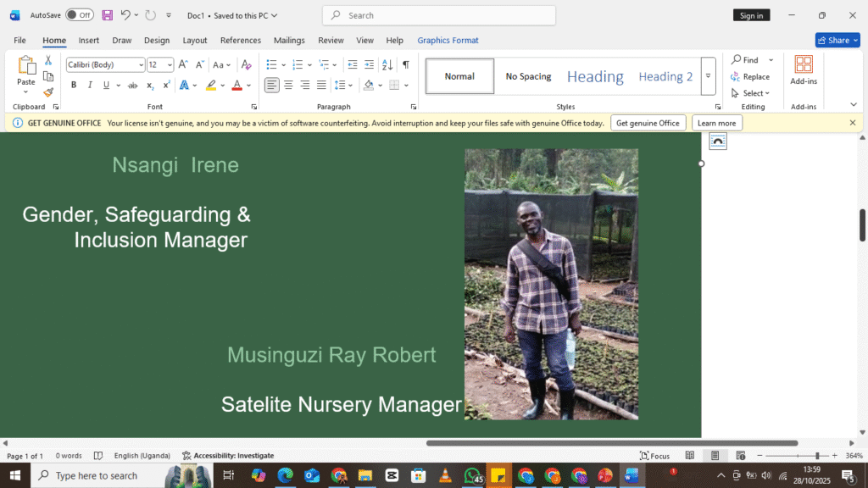Click the Increase Indent icon
868x488 pixels.
click(x=369, y=64)
